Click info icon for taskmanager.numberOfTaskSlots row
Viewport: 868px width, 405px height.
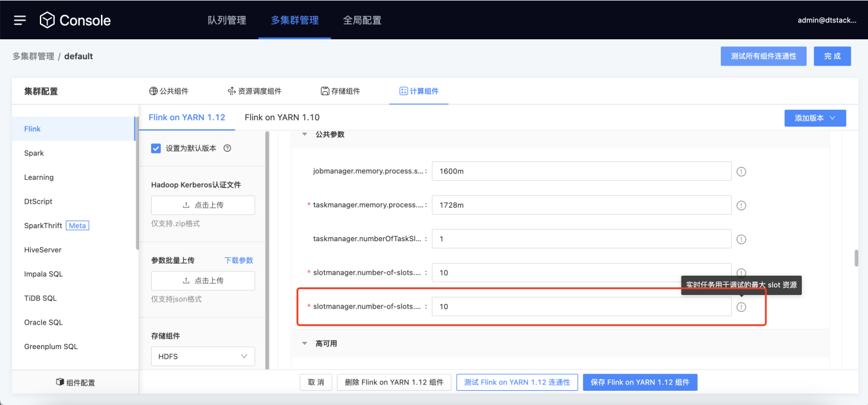tap(741, 239)
